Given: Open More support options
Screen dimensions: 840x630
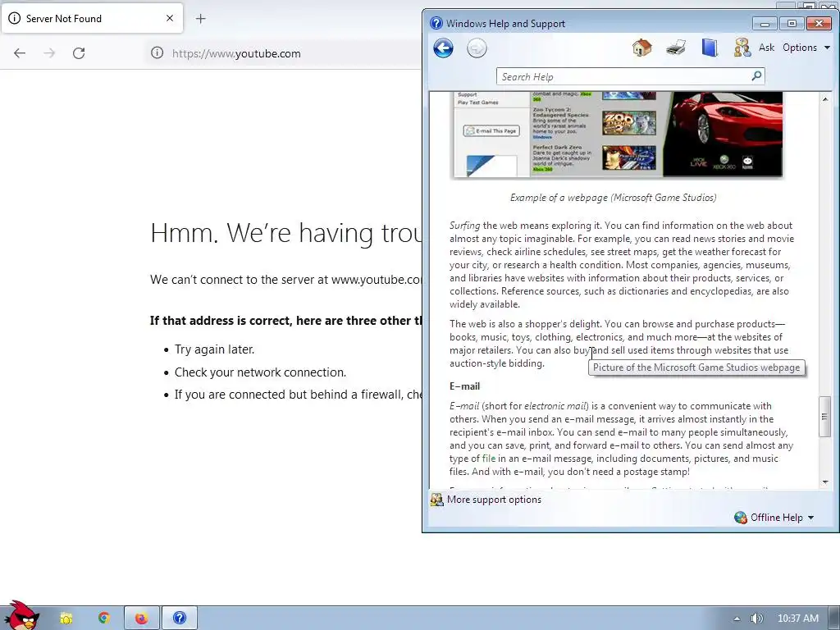Looking at the screenshot, I should pyautogui.click(x=486, y=500).
